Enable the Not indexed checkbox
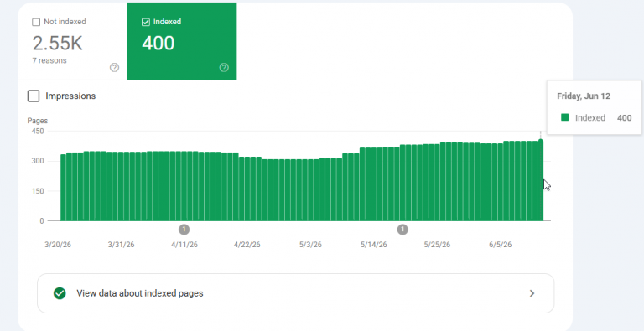The image size is (644, 331). coord(36,22)
